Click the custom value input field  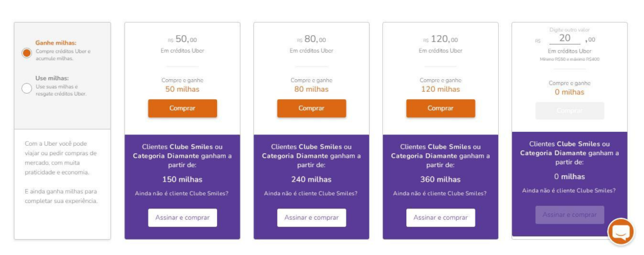pos(565,38)
